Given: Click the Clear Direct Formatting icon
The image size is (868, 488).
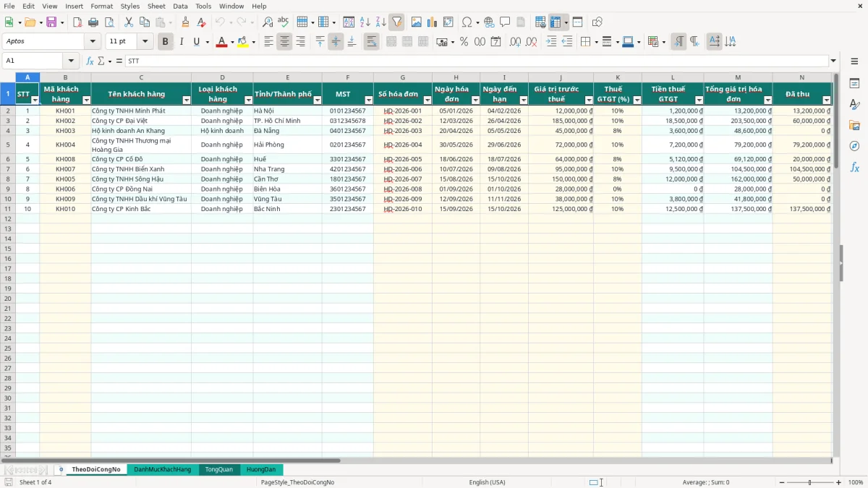Looking at the screenshot, I should (202, 22).
